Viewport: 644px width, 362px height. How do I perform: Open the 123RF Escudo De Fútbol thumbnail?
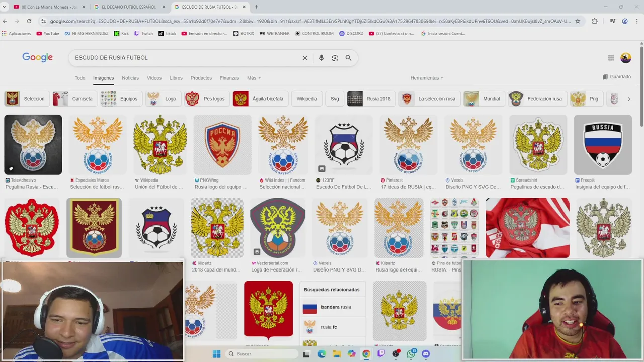(344, 145)
